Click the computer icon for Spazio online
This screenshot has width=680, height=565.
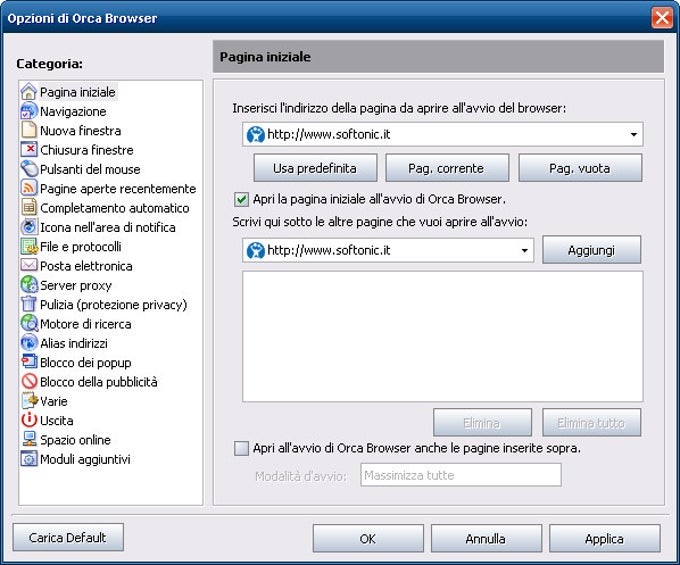[29, 439]
